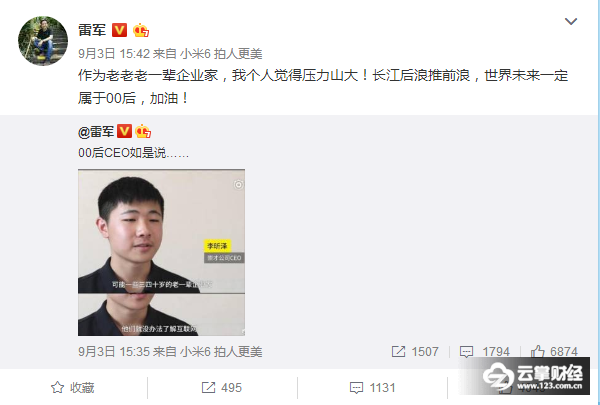Click the 小米6 拍人更美 source link under top name

221,54
